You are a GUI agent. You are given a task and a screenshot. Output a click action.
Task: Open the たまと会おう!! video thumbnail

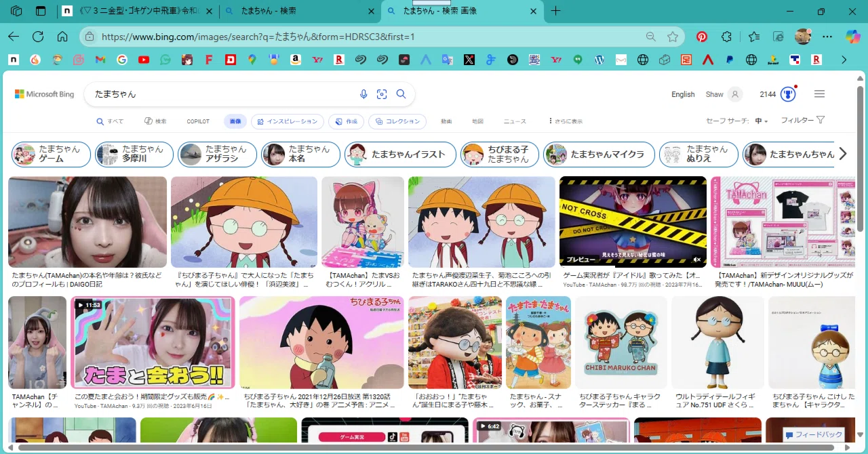pos(153,343)
